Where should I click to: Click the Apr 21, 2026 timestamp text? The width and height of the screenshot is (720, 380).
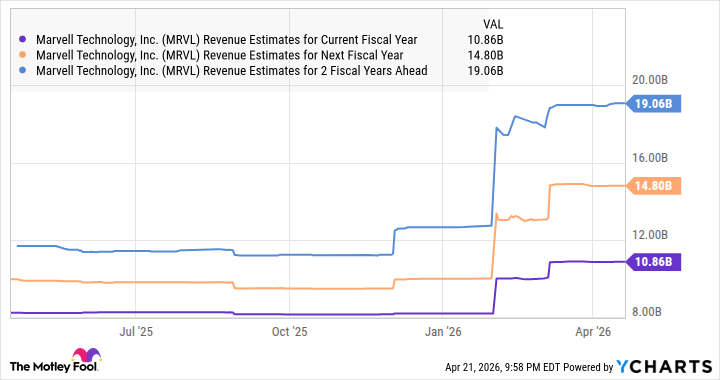tap(502, 367)
